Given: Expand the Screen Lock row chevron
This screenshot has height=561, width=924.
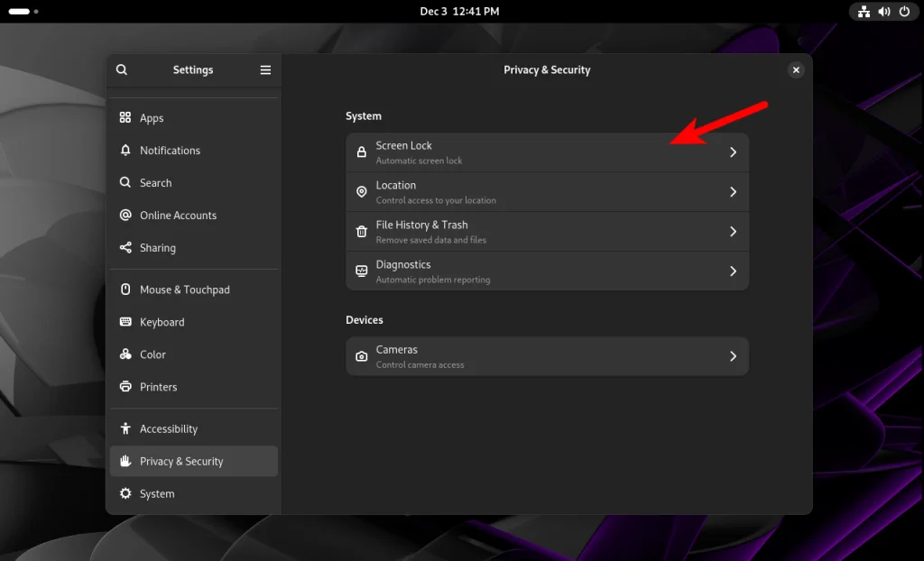Looking at the screenshot, I should [733, 152].
